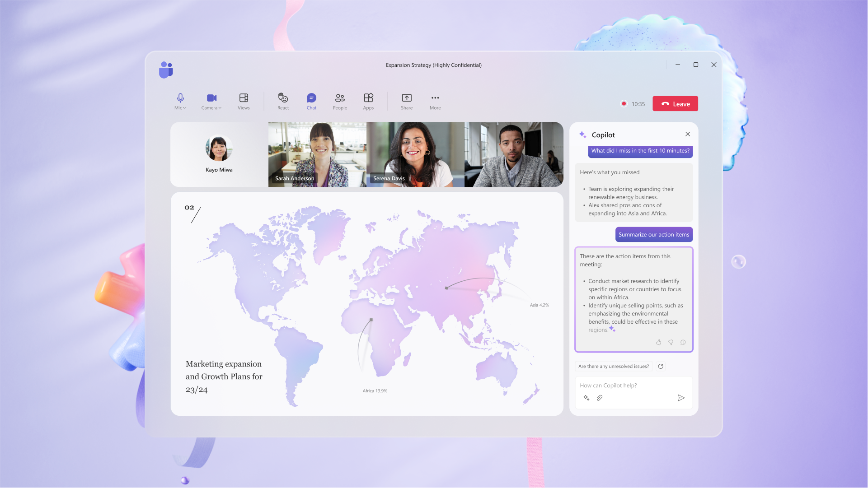Toggle thumbs down on Copilot response
The image size is (868, 488).
pos(671,342)
